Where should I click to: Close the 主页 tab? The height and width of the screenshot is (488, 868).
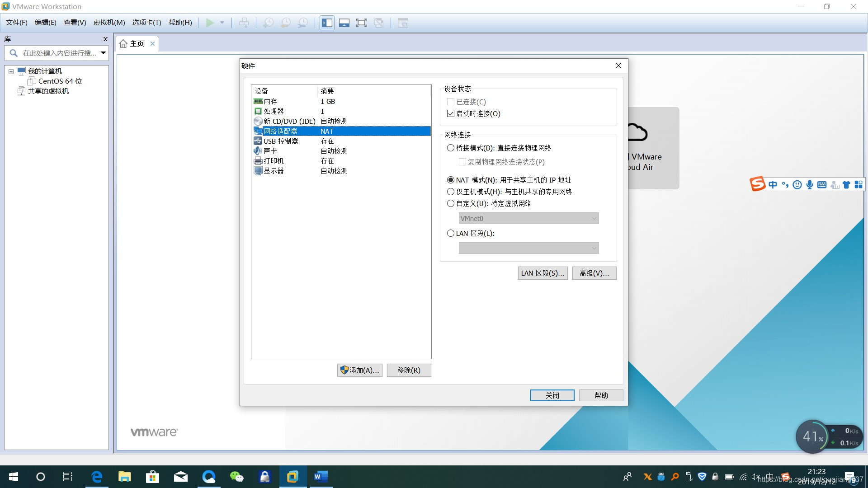(x=152, y=44)
